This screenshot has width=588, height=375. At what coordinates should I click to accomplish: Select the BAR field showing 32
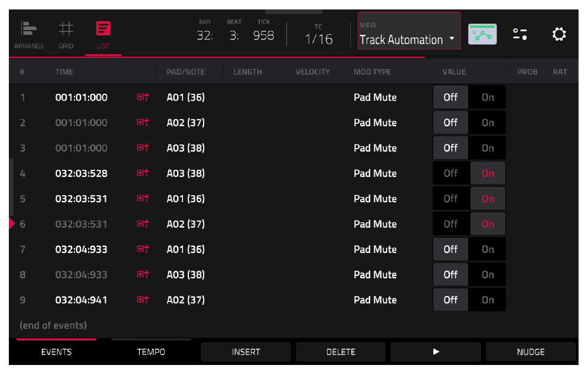coord(205,31)
